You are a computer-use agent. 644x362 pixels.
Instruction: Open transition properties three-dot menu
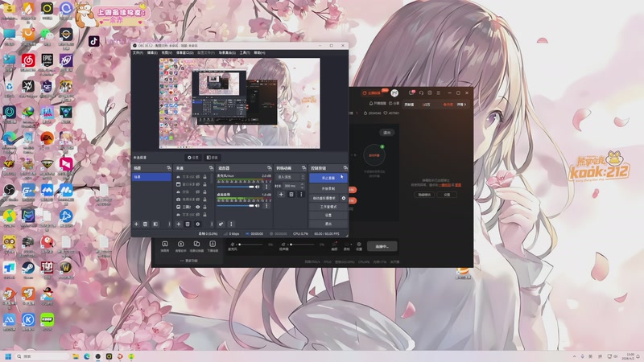point(301,194)
